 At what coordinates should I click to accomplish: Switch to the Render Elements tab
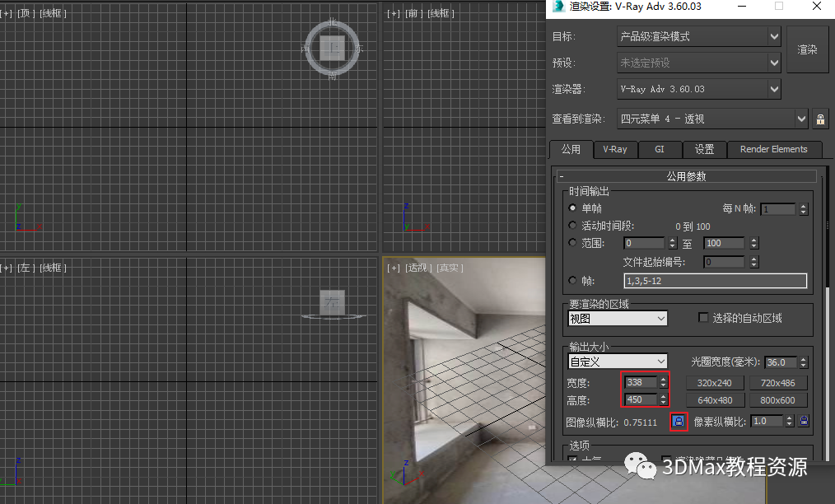[773, 149]
